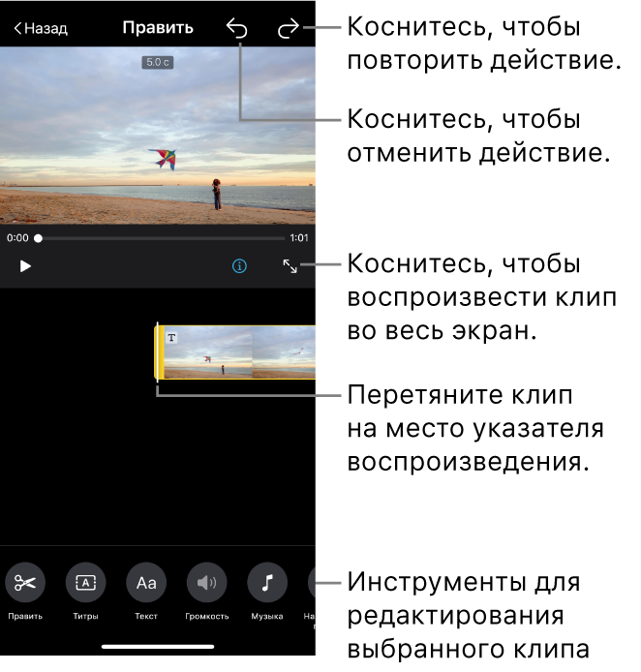Click the playback scrubber dot at 0:00
641x672 pixels.
tap(38, 238)
